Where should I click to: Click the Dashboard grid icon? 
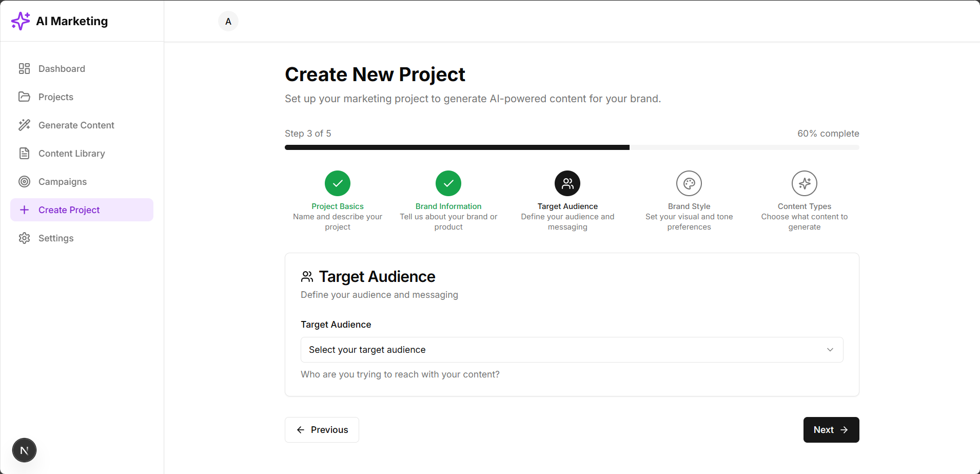click(24, 69)
